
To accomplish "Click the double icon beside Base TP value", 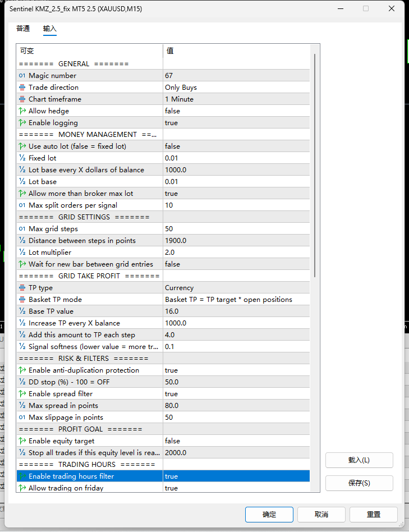I will click(22, 311).
